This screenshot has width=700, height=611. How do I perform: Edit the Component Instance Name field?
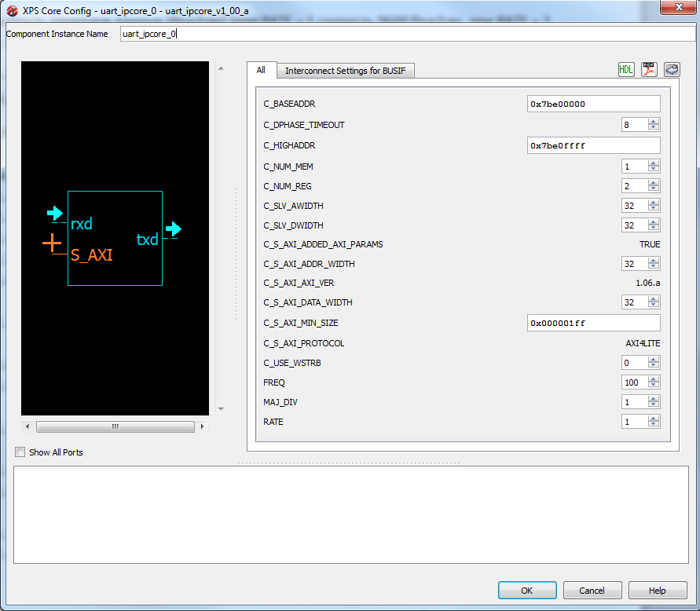tap(408, 34)
